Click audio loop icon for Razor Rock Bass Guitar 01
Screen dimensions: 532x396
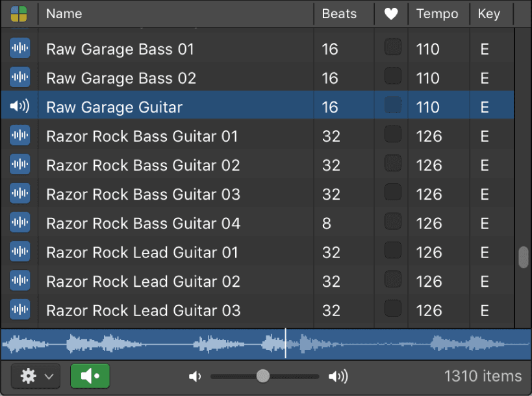click(19, 135)
